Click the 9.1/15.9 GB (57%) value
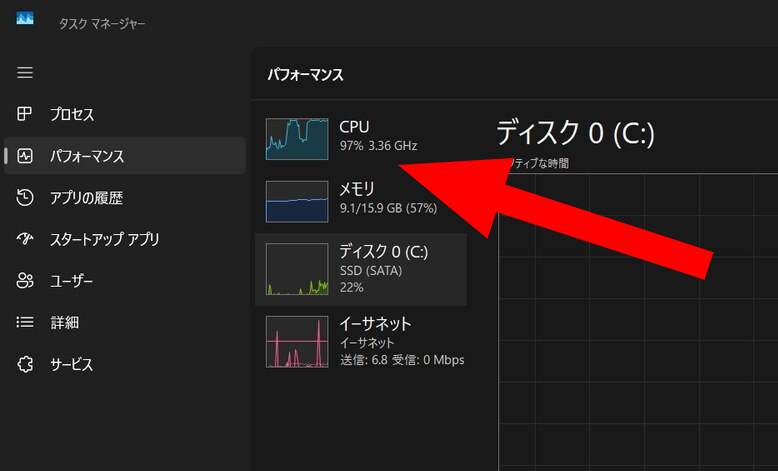Image resolution: width=778 pixels, height=471 pixels. click(x=388, y=208)
